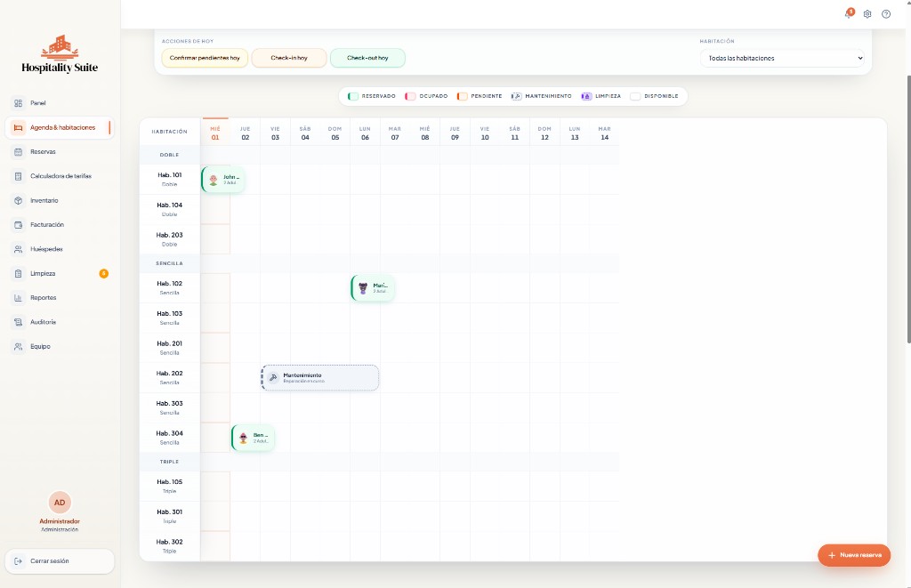Click the Limpieza badge counter
Viewport: 911px width, 588px height.
click(x=103, y=274)
